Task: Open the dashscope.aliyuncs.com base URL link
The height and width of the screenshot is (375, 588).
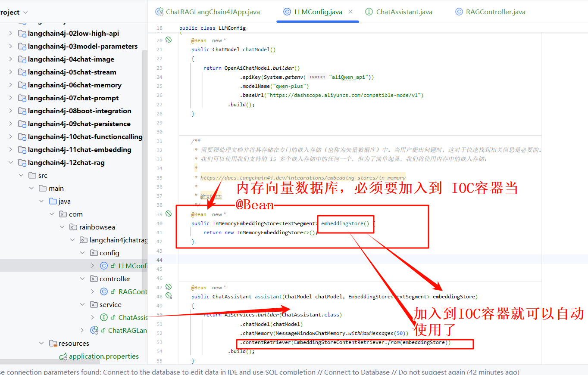Action: click(x=345, y=95)
